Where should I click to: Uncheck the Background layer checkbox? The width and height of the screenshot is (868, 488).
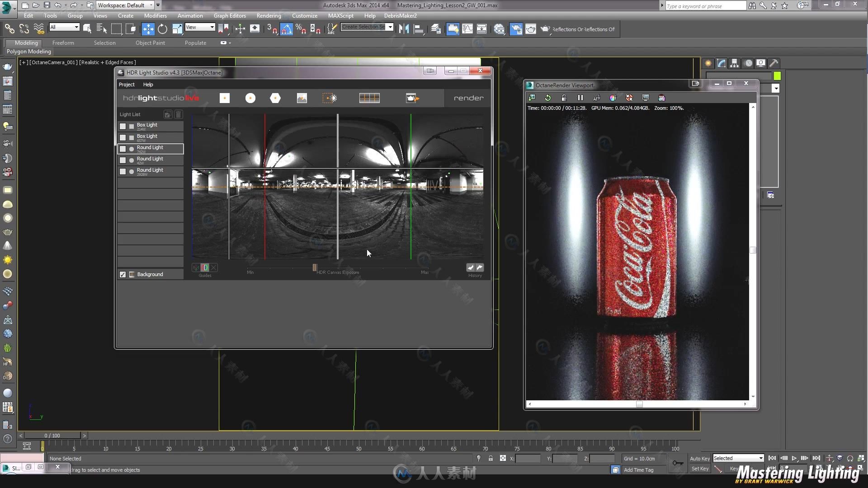[x=123, y=274]
